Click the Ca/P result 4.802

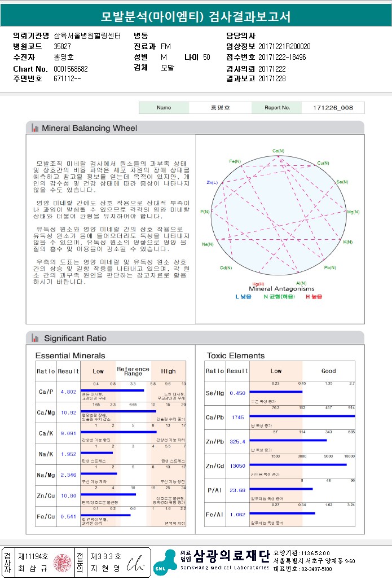[68, 392]
